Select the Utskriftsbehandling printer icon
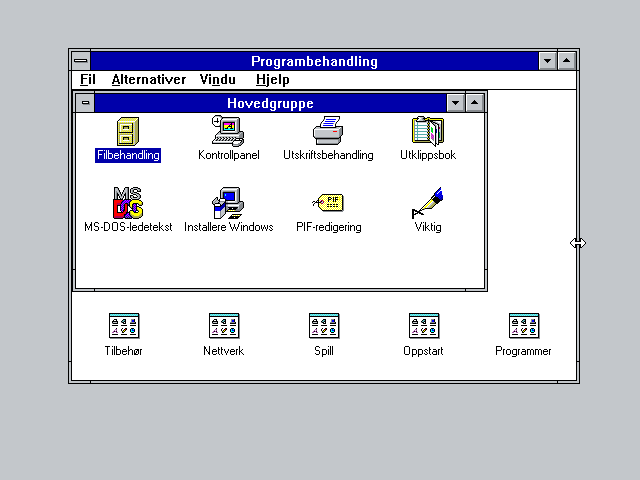Viewport: 640px width, 480px height. tap(328, 131)
